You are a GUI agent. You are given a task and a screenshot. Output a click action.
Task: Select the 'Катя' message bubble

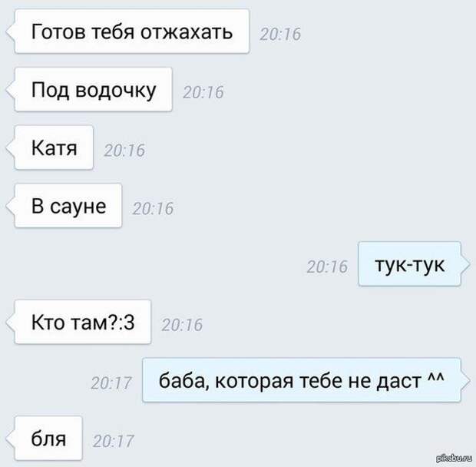54,147
